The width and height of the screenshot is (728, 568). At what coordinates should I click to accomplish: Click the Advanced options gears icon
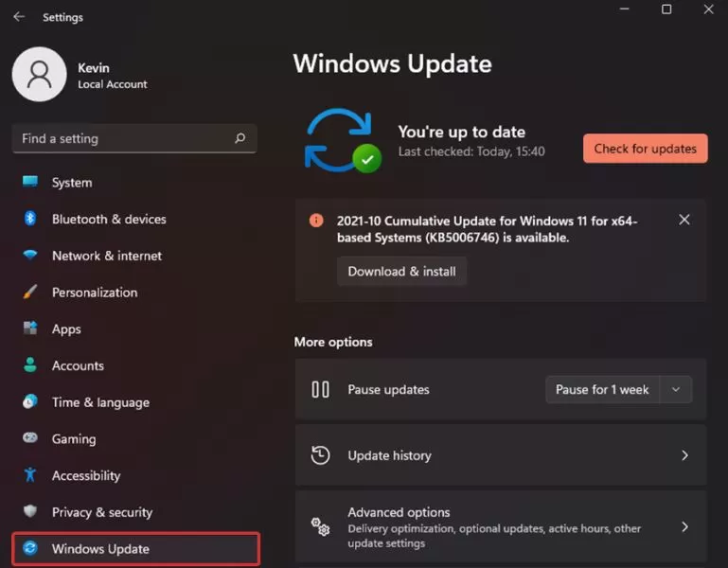320,526
